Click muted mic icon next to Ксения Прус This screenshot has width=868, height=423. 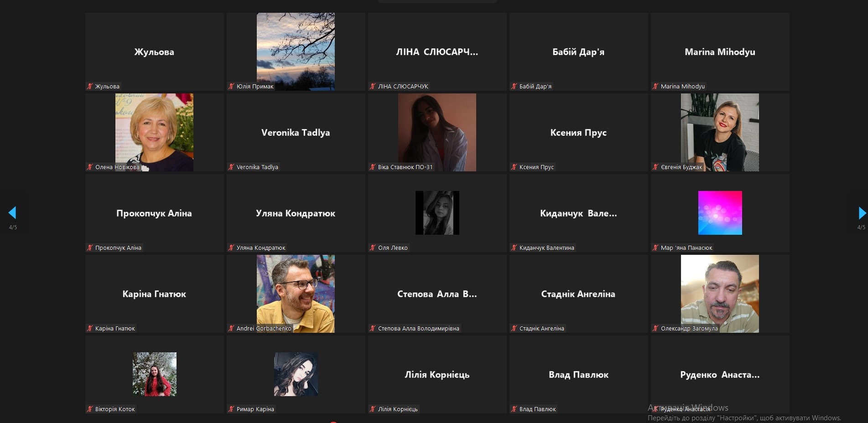coord(514,167)
